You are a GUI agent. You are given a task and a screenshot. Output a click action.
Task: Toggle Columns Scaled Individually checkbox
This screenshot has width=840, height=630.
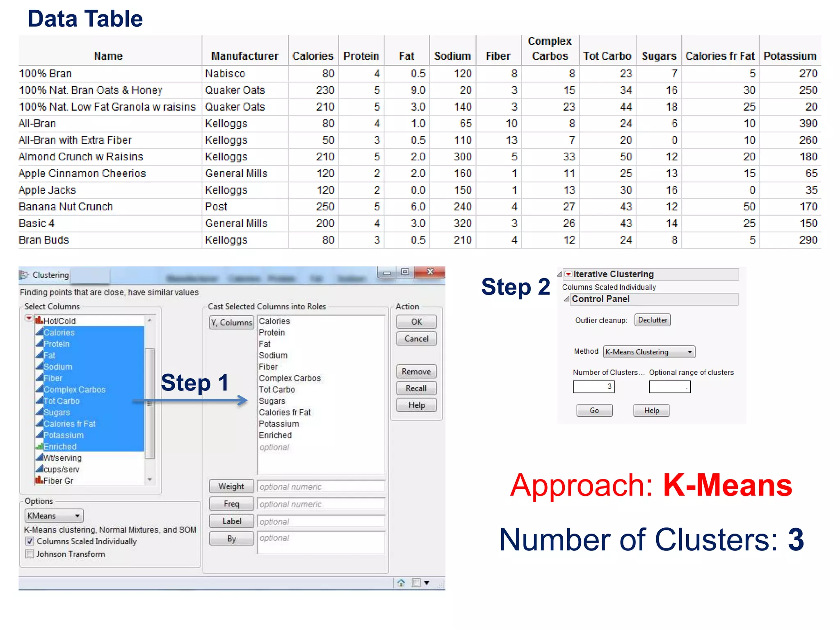pyautogui.click(x=30, y=541)
